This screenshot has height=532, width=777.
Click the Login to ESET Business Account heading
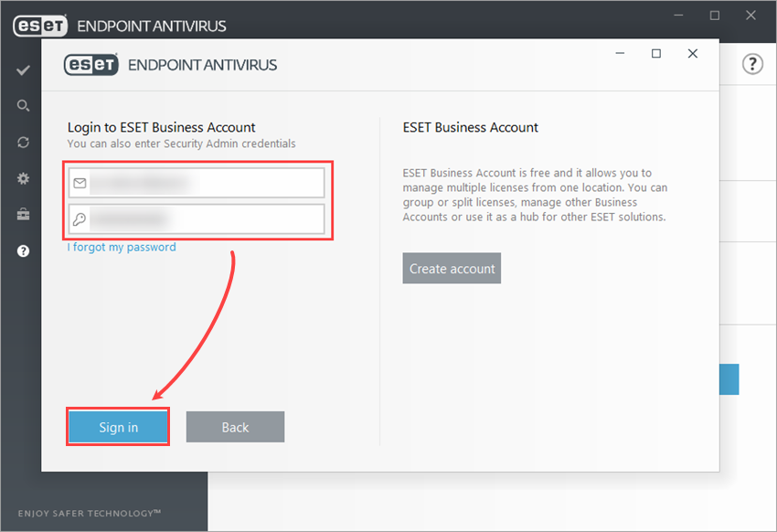pyautogui.click(x=162, y=127)
